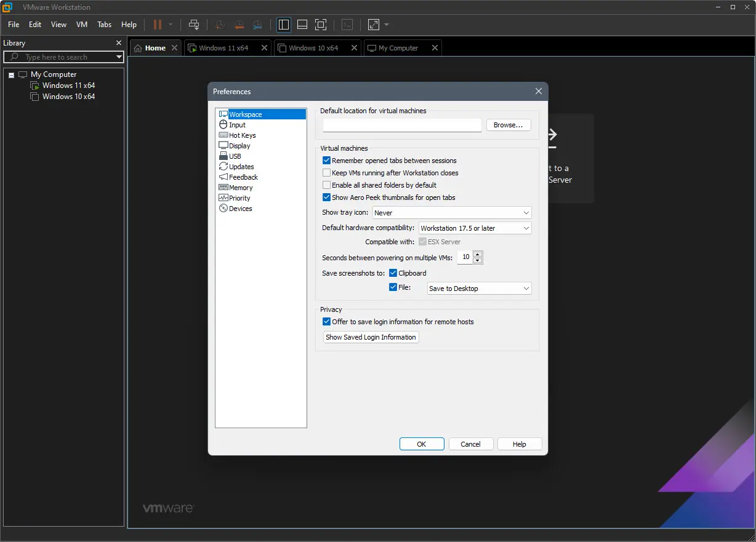Enable Keep VMs running after Workstation closes
The width and height of the screenshot is (756, 542).
pos(327,173)
